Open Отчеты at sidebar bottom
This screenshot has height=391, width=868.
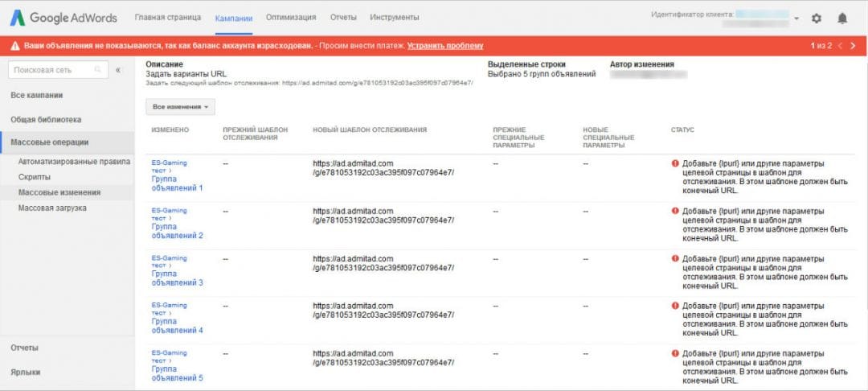[24, 348]
